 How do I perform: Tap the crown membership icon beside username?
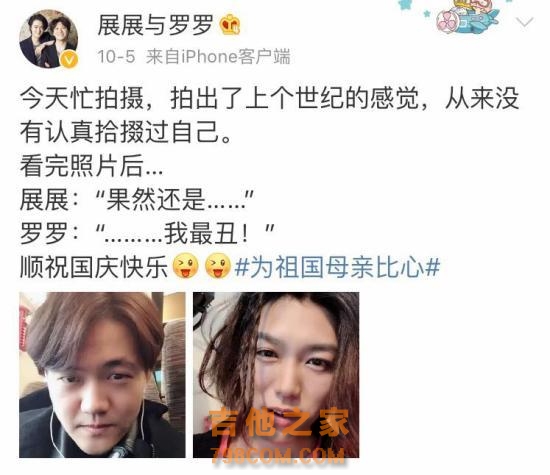pos(230,24)
